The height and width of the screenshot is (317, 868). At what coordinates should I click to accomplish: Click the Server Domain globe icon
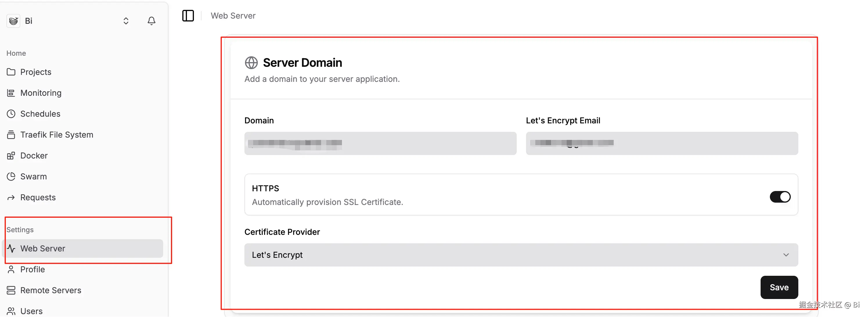click(x=251, y=63)
